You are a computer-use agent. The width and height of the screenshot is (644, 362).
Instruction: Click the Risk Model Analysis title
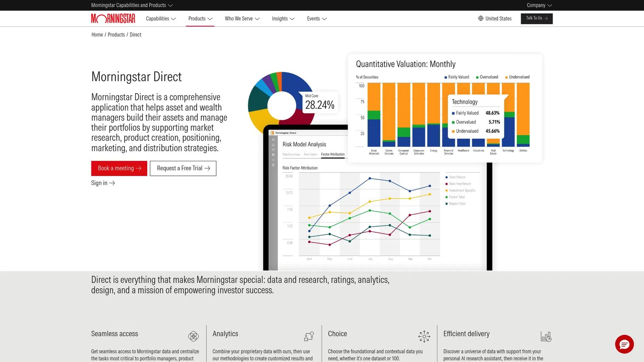[304, 145]
